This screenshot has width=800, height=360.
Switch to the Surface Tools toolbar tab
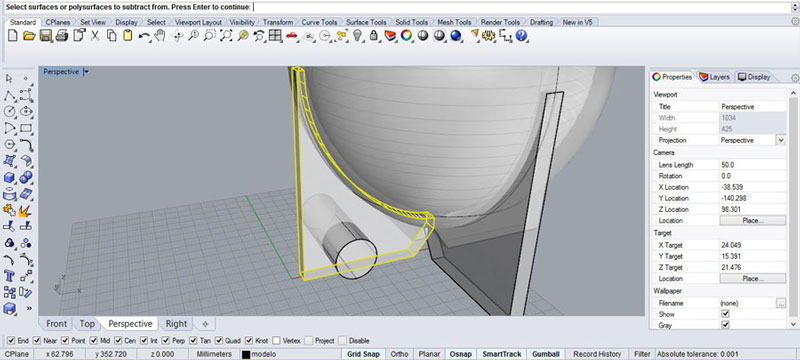(366, 22)
